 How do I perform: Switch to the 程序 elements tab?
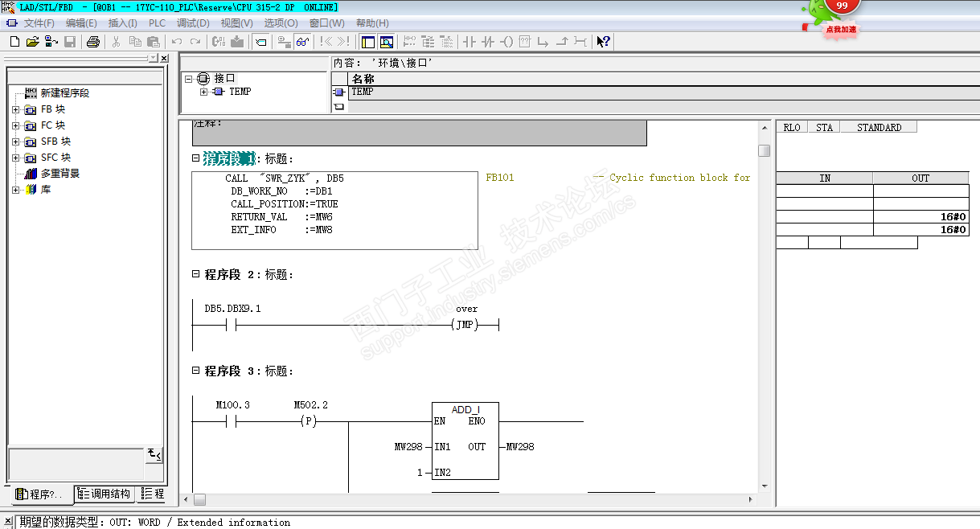pyautogui.click(x=41, y=494)
